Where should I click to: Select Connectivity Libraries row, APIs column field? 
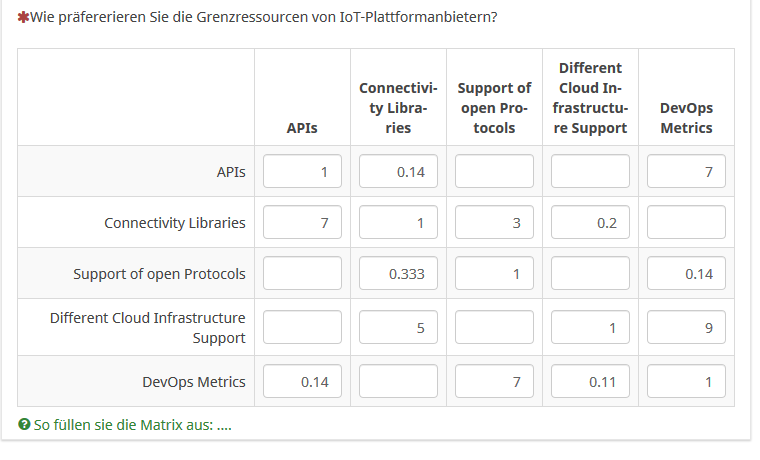pyautogui.click(x=302, y=222)
